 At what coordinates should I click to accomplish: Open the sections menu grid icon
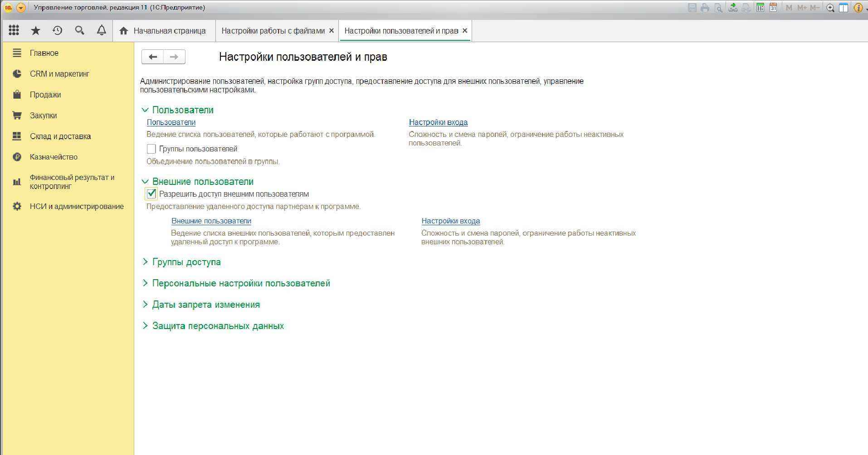tap(14, 30)
